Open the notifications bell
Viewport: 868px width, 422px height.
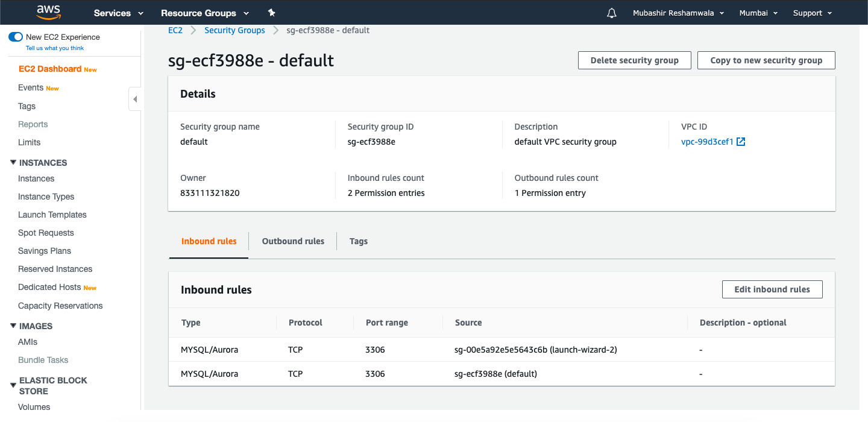click(x=612, y=13)
